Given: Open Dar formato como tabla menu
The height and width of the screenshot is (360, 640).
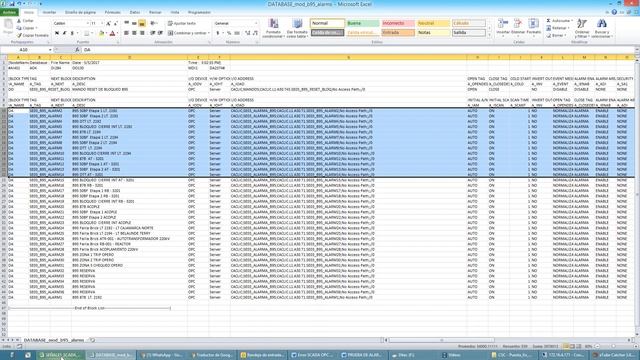Looking at the screenshot, I should coord(297,28).
